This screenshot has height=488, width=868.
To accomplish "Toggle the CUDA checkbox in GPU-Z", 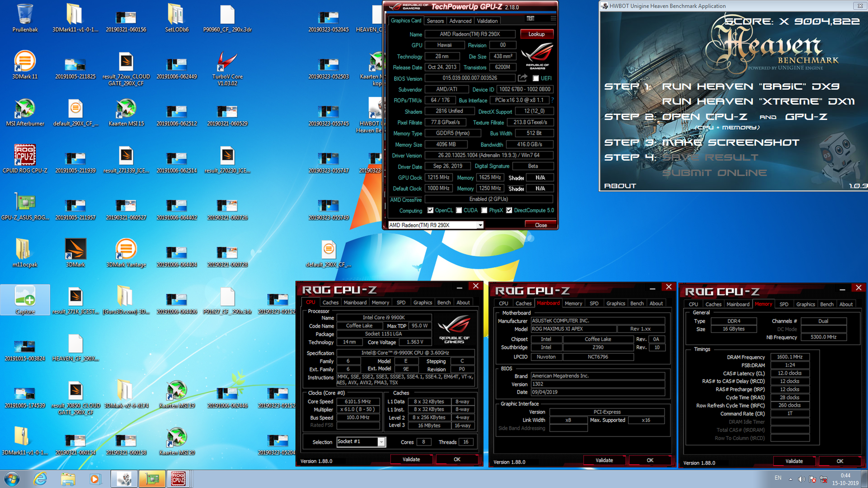I will point(459,210).
